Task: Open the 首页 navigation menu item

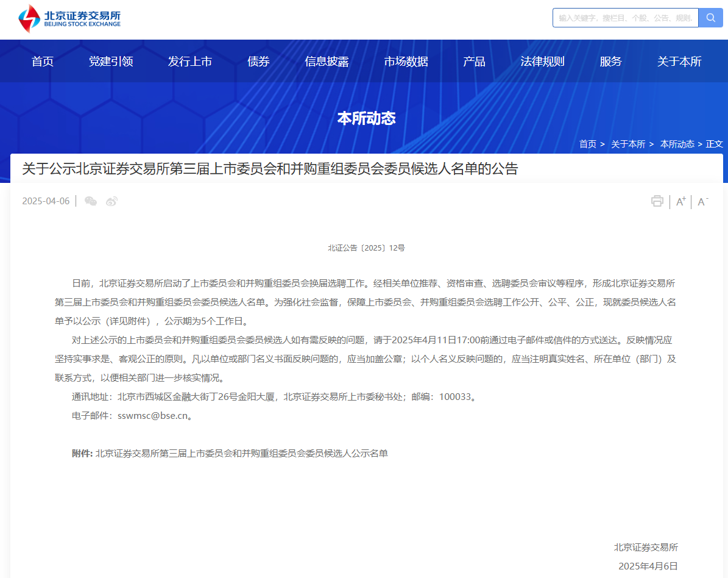Action: click(42, 62)
